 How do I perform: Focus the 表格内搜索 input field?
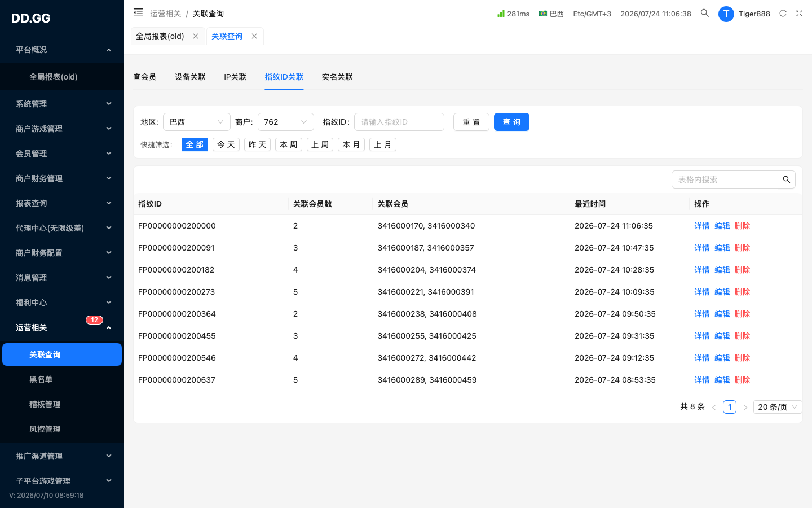pyautogui.click(x=725, y=179)
